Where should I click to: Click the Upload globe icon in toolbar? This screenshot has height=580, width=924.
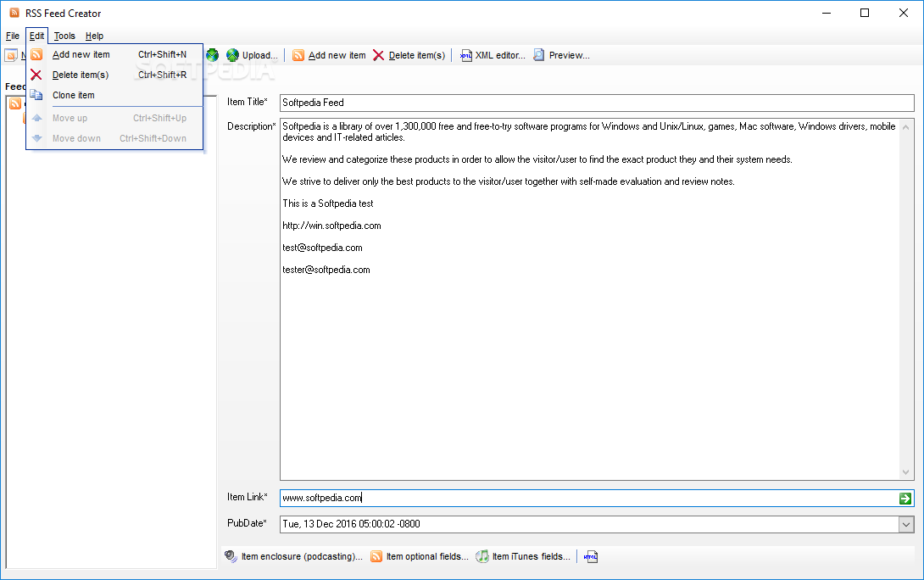233,55
